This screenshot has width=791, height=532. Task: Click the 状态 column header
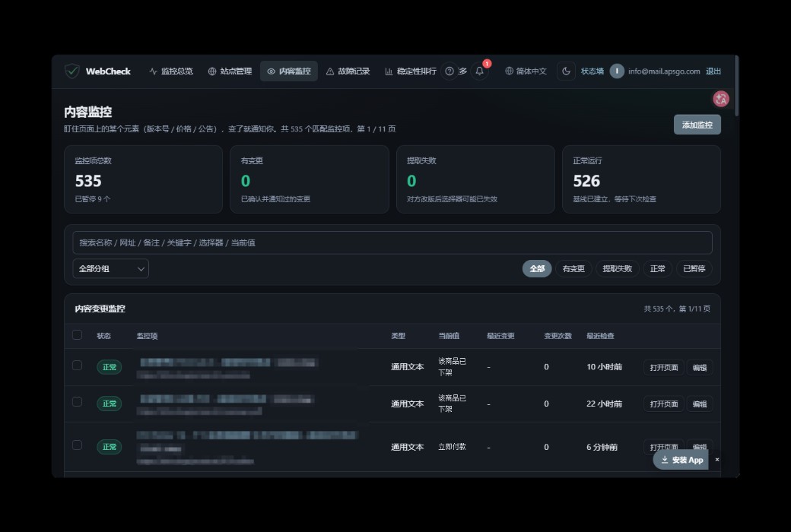pos(103,336)
